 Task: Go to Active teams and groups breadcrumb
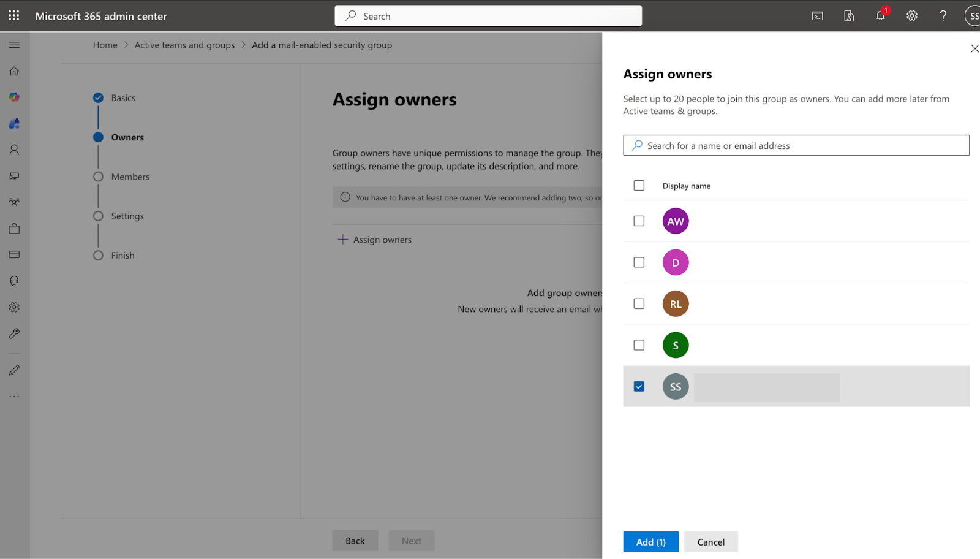(x=184, y=45)
